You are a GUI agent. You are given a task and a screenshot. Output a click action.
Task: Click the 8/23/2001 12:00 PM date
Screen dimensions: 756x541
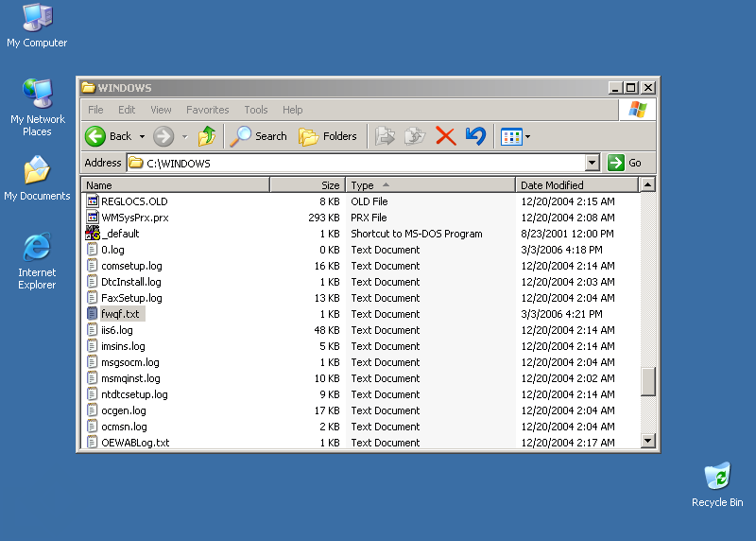point(567,234)
